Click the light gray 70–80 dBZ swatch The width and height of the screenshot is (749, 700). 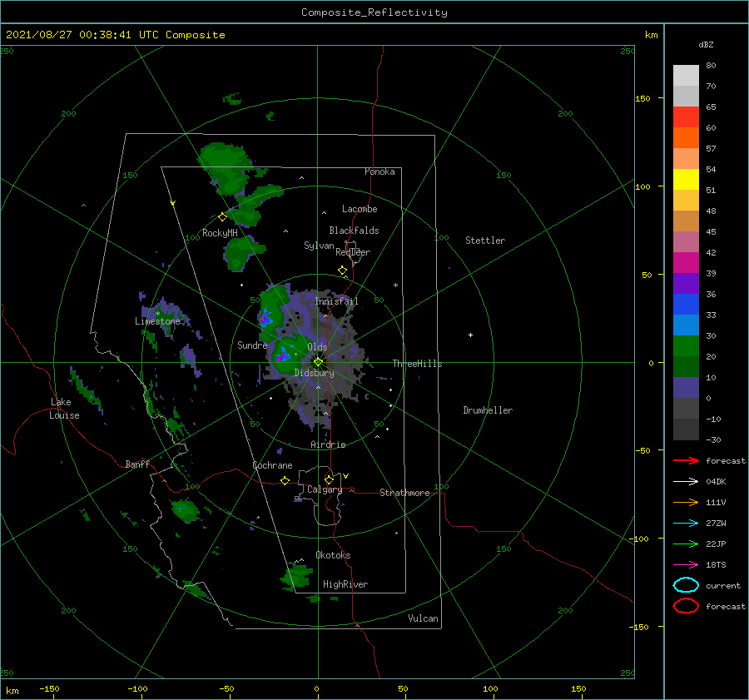pyautogui.click(x=686, y=76)
